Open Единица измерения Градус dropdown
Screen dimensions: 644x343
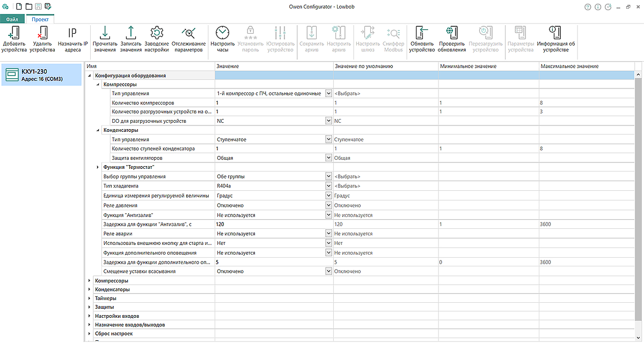pyautogui.click(x=328, y=196)
